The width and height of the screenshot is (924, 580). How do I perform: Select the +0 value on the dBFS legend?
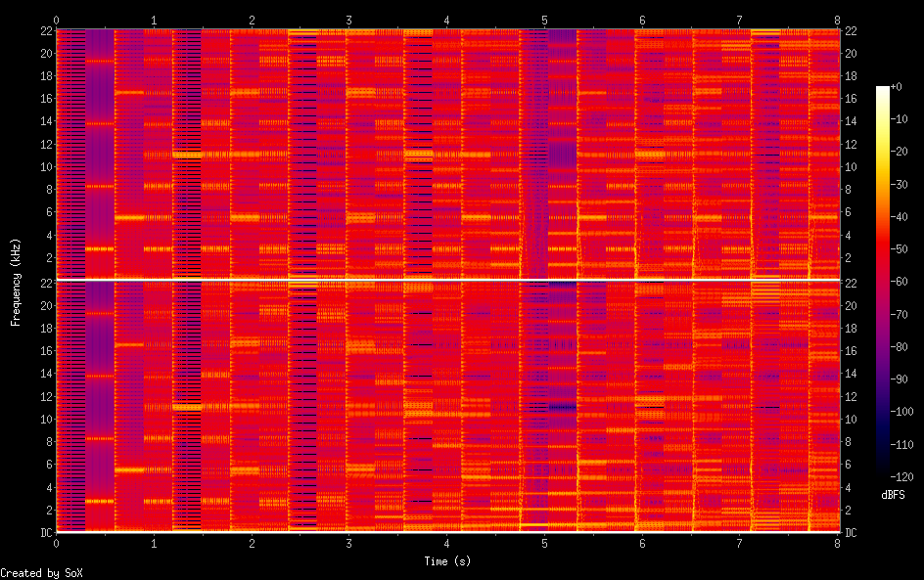tap(897, 86)
